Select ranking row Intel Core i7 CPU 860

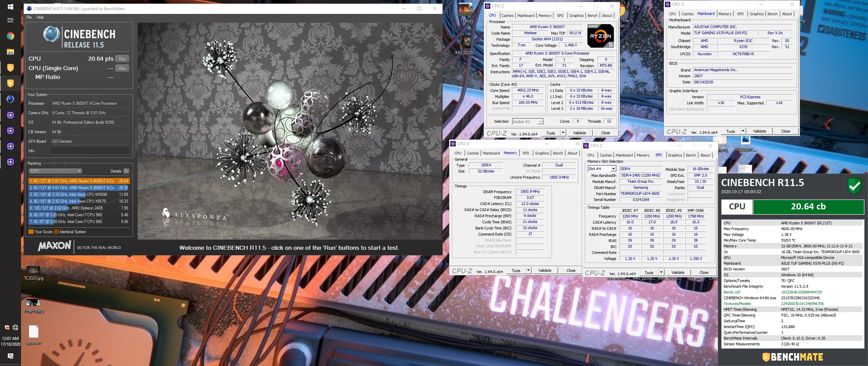[79, 222]
